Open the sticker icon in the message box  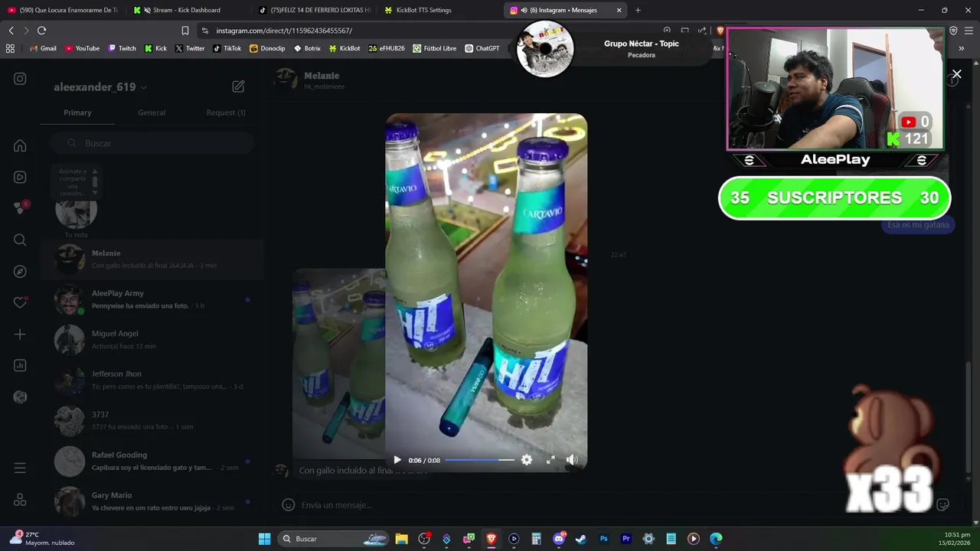click(x=942, y=505)
